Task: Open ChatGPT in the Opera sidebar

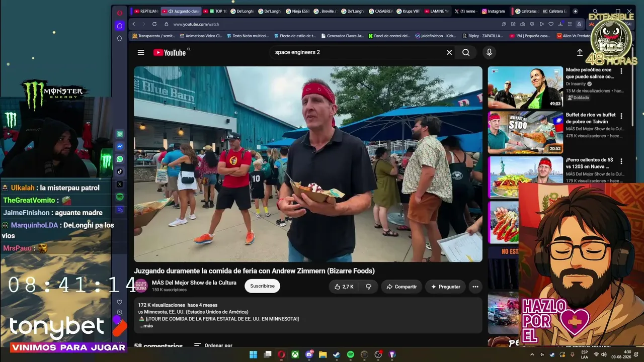Action: point(120,134)
